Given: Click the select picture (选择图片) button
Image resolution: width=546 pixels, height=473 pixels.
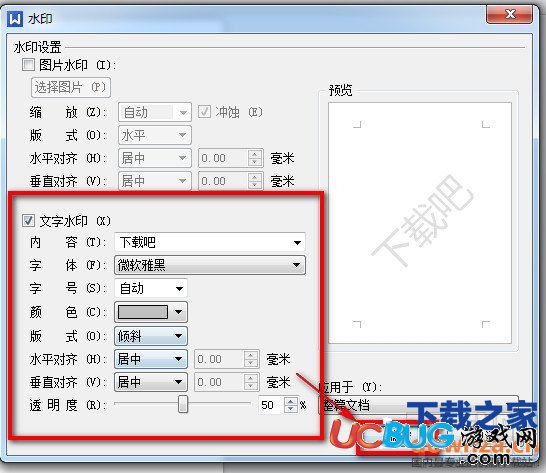Looking at the screenshot, I should [71, 87].
